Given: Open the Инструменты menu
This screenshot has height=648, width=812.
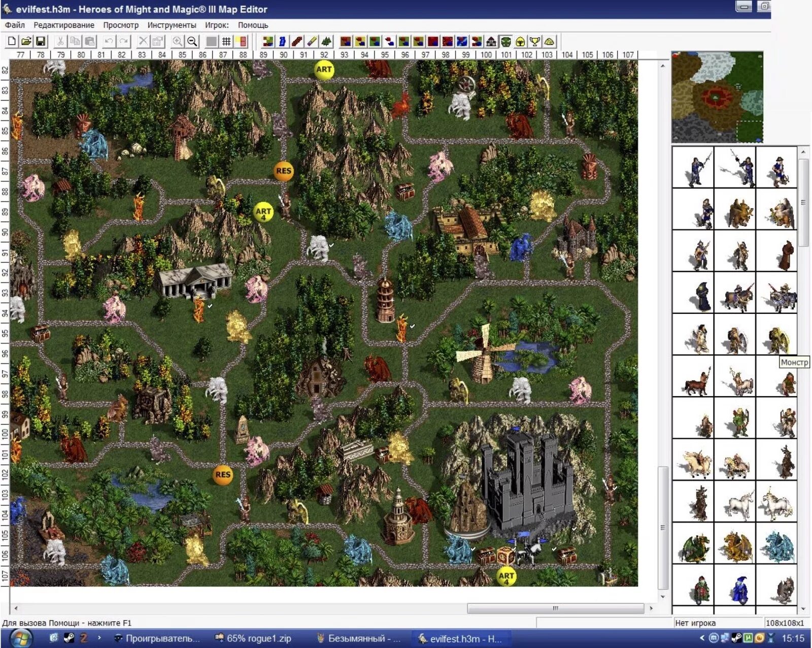Looking at the screenshot, I should 172,25.
